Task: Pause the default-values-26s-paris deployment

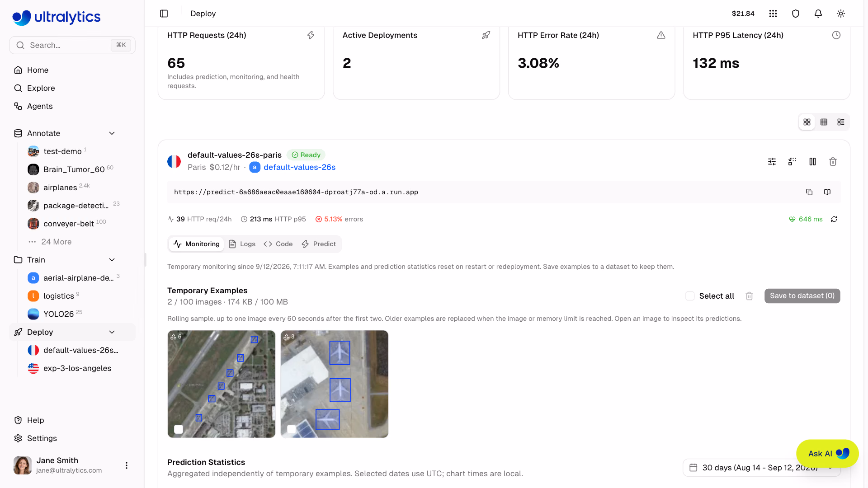Action: pos(812,161)
